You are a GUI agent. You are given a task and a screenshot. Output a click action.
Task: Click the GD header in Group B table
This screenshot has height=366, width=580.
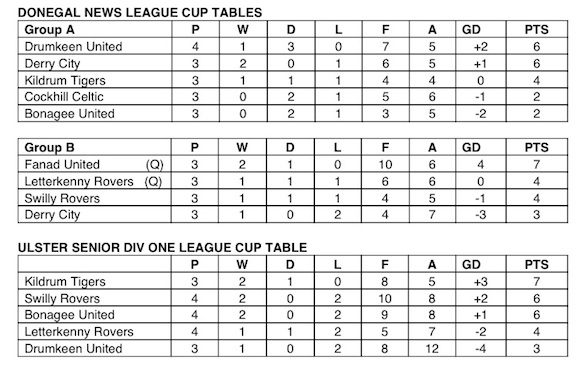(471, 147)
